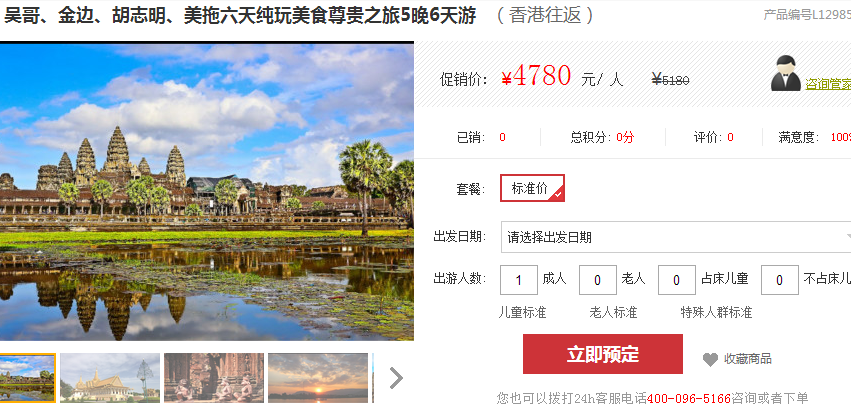851x415 pixels.
Task: Click the 不占床儿童 count input field
Action: pos(780,280)
